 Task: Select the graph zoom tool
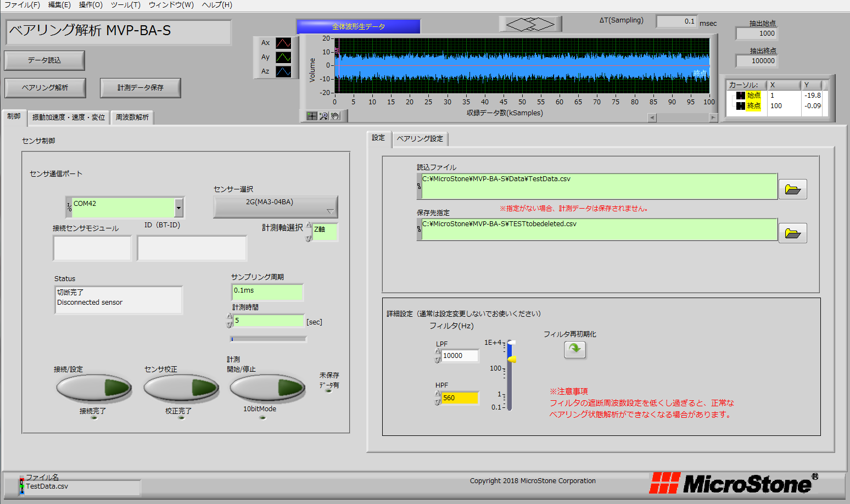(x=323, y=116)
